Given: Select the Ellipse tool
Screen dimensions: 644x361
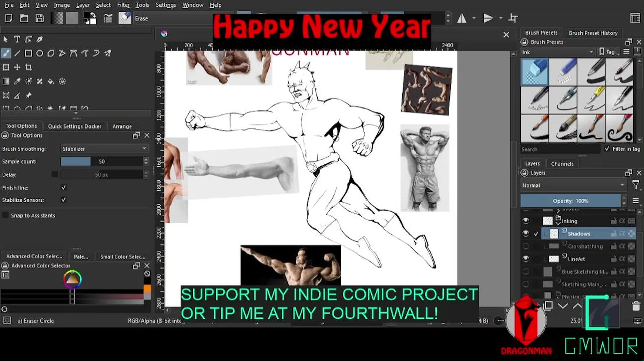Looking at the screenshot, I should (39, 53).
